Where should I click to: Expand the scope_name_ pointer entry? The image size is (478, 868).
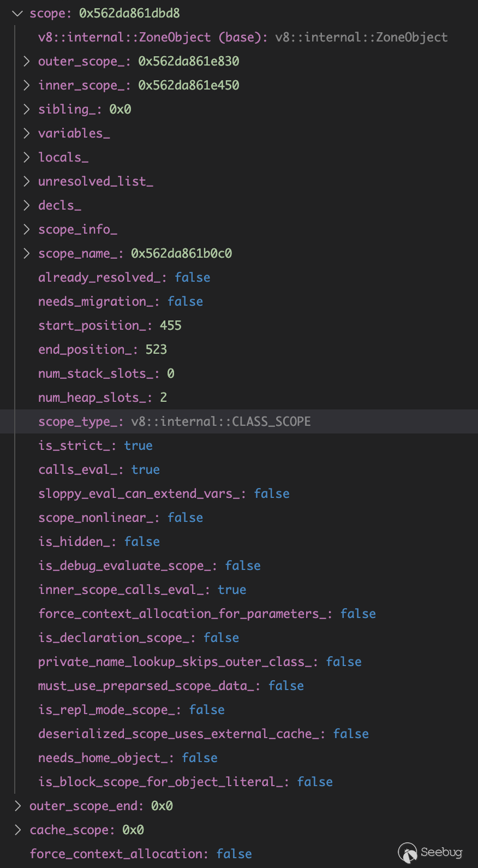coord(26,253)
